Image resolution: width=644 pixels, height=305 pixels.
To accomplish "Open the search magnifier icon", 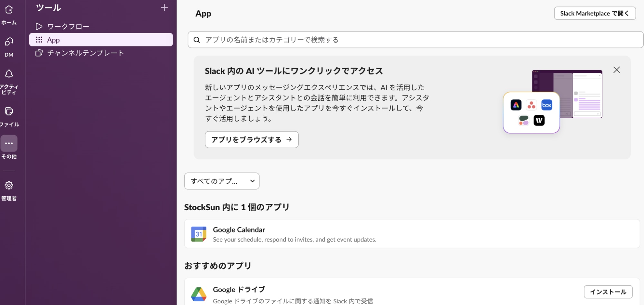I will click(x=197, y=39).
